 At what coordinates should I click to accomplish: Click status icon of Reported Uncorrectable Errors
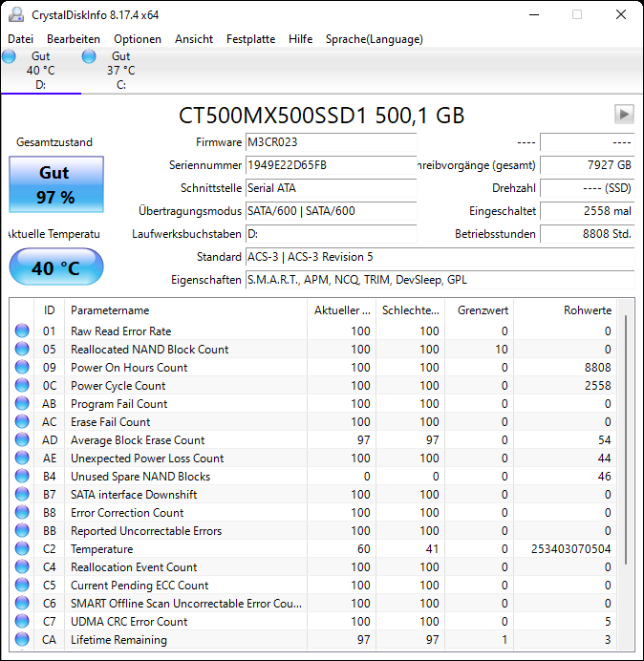[22, 530]
